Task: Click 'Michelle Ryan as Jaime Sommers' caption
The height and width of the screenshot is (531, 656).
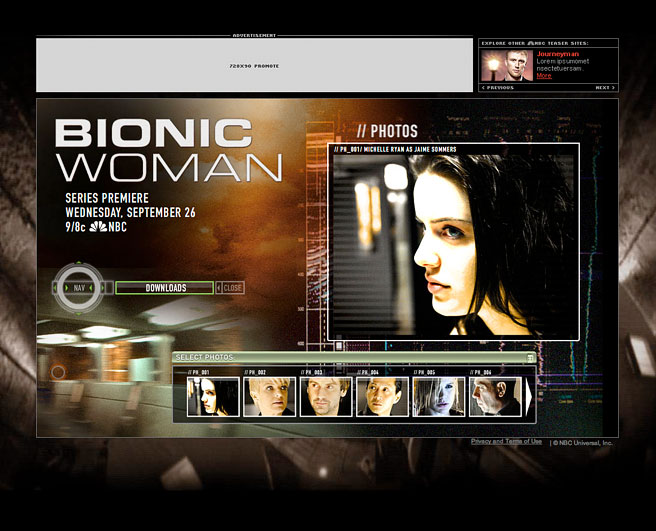Action: click(x=410, y=149)
